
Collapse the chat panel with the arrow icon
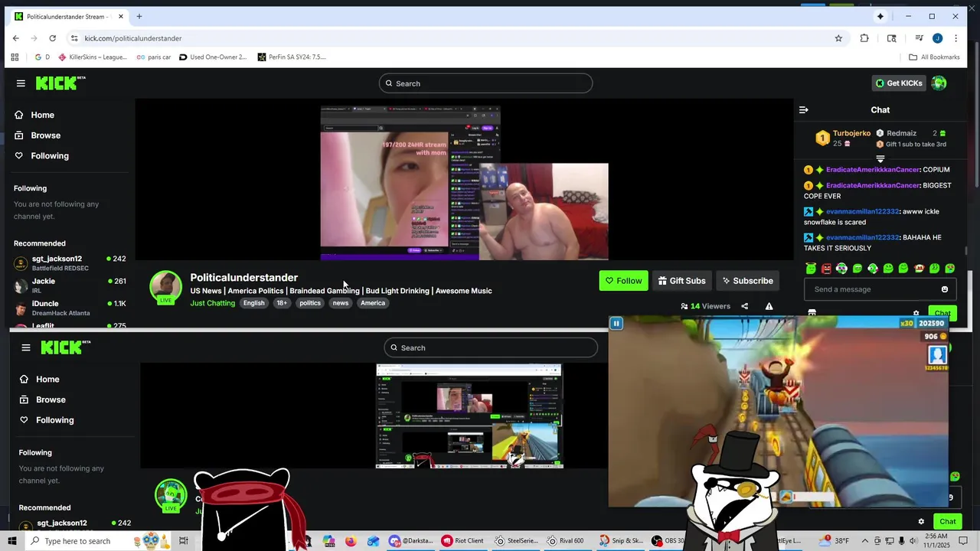(803, 110)
